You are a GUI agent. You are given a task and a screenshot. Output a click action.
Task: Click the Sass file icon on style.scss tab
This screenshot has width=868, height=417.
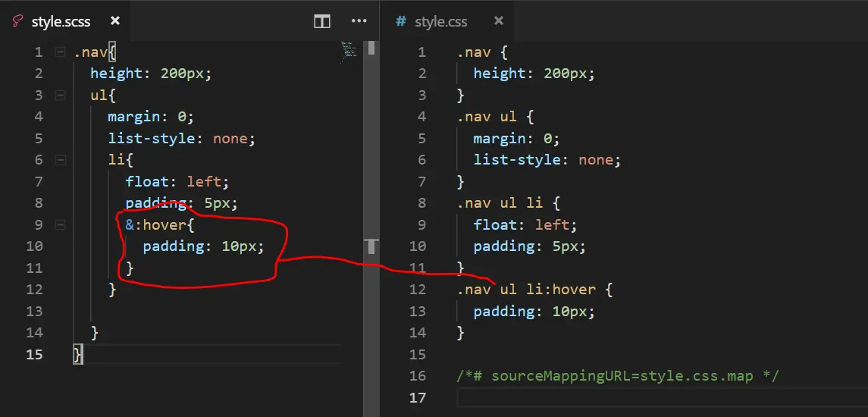pyautogui.click(x=17, y=21)
